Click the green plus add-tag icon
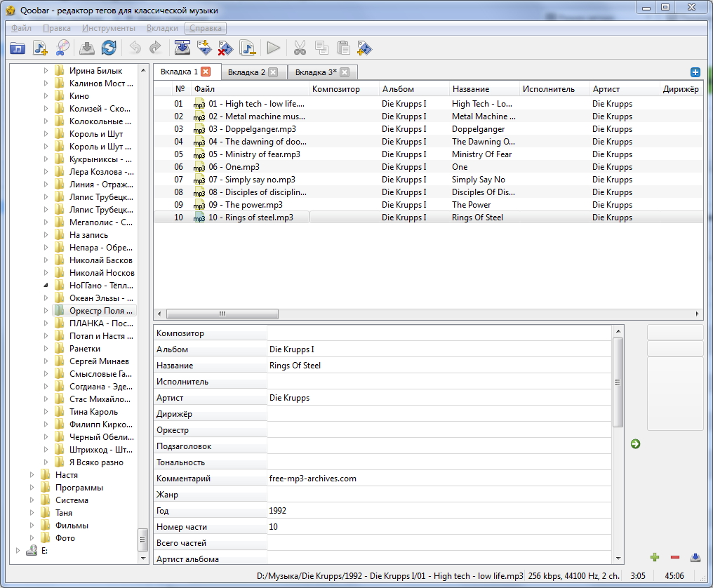This screenshot has width=713, height=588. point(655,557)
